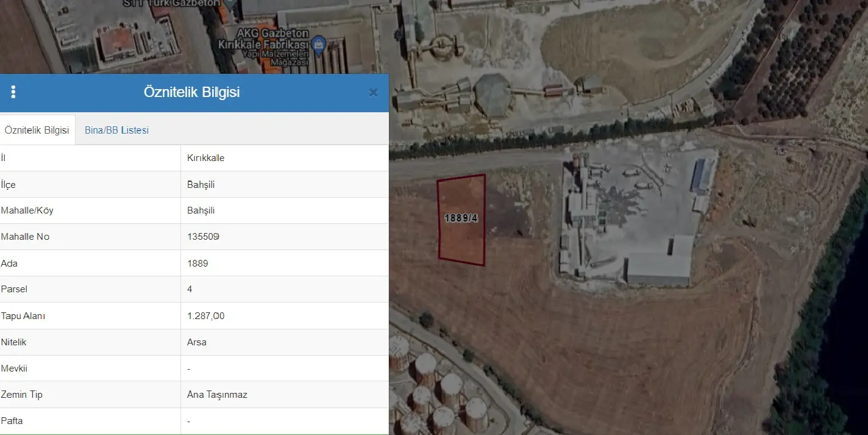Click the Tapu Alanı value 1.287,00
Viewport: 868px width, 435px height.
click(x=206, y=316)
